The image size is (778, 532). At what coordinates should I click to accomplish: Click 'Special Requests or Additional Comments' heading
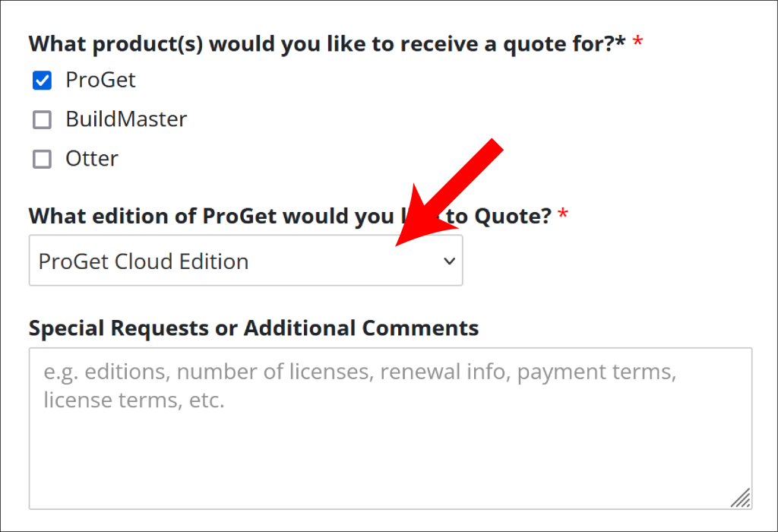pyautogui.click(x=254, y=328)
